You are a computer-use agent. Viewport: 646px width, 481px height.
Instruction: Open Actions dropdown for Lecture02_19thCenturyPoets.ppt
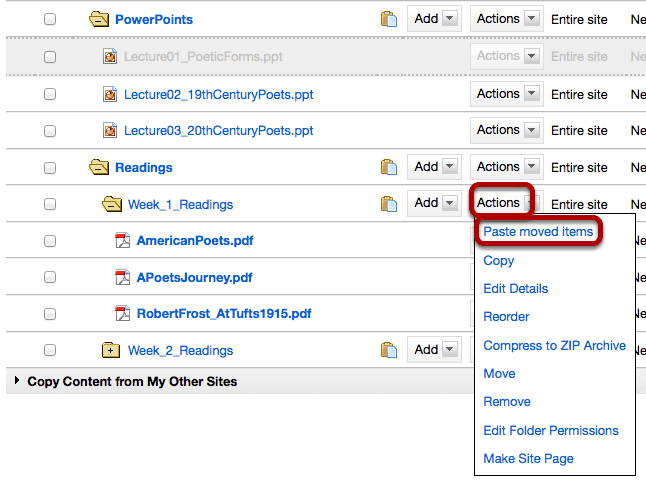507,94
